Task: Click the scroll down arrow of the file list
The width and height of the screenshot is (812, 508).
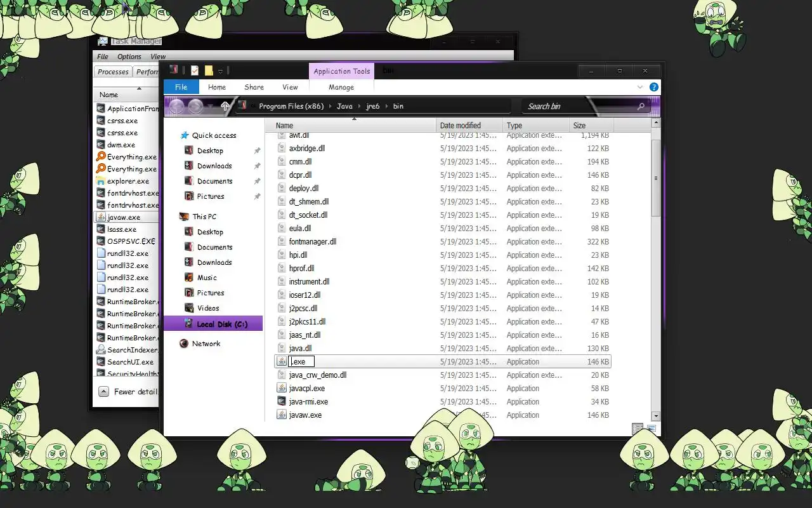Action: point(656,416)
